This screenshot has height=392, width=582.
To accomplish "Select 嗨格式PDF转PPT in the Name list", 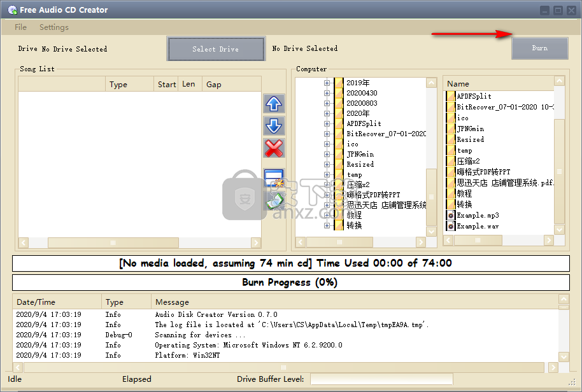I will click(x=483, y=172).
